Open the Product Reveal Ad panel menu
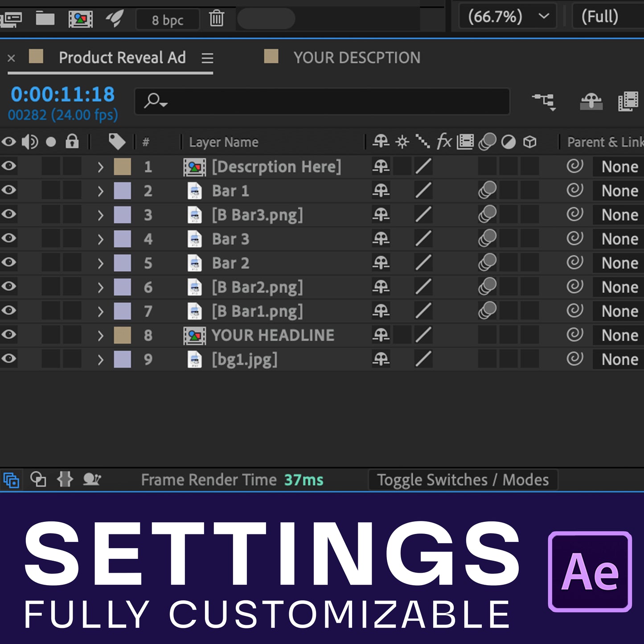This screenshot has width=644, height=644. coord(207,58)
